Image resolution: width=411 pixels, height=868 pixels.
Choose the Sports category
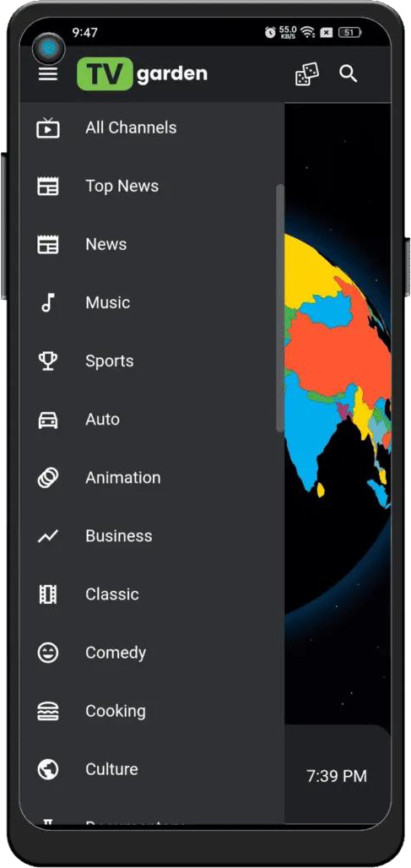point(152,361)
